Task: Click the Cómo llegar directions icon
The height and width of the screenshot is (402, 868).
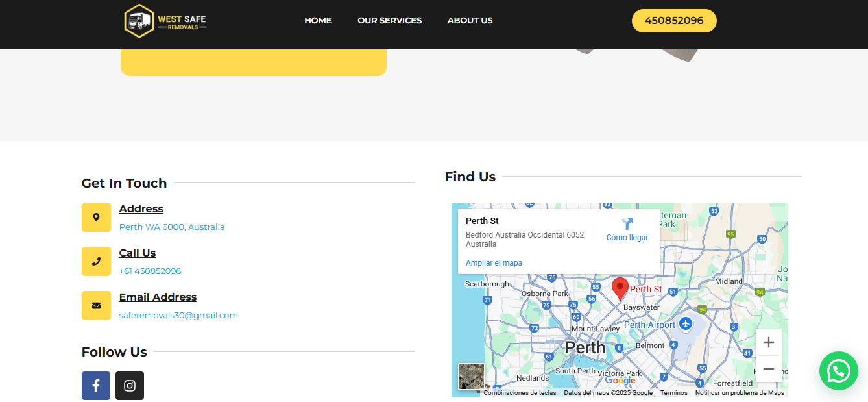Action: 627,225
